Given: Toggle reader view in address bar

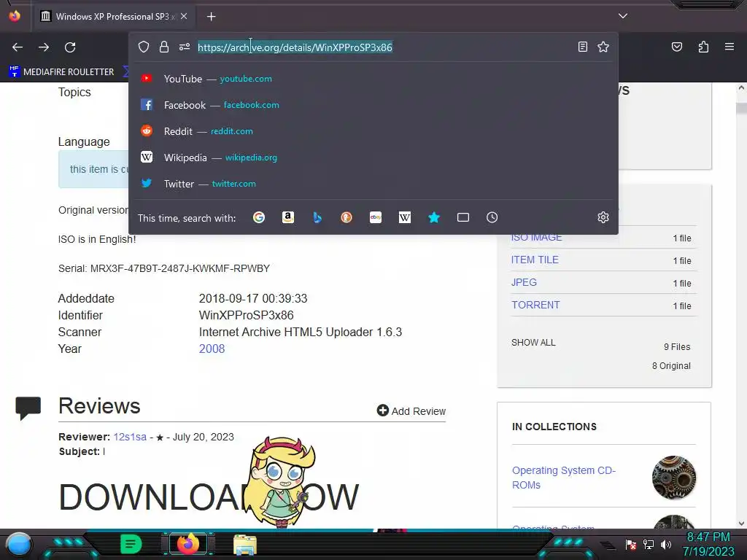Looking at the screenshot, I should point(583,47).
